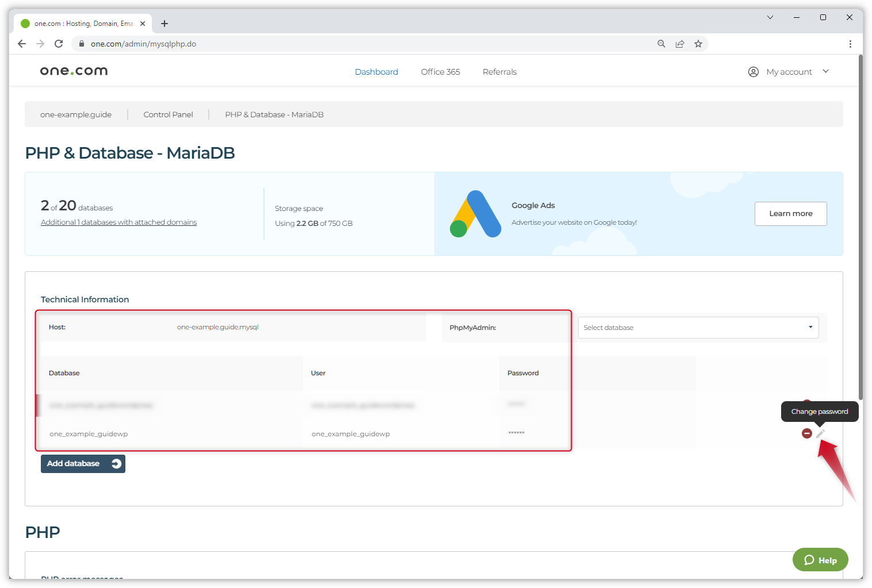Switch to the Dashboard menu item

[376, 71]
